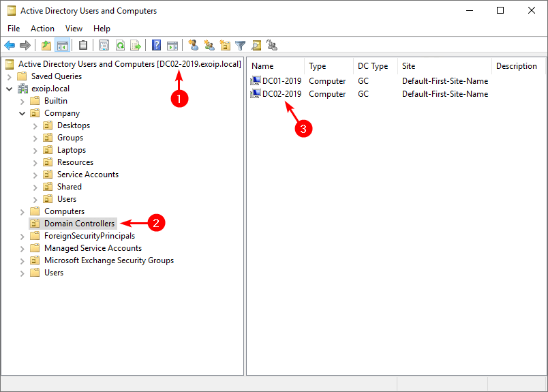548x392 pixels.
Task: Select the Domain Controllers tree item
Action: (79, 224)
